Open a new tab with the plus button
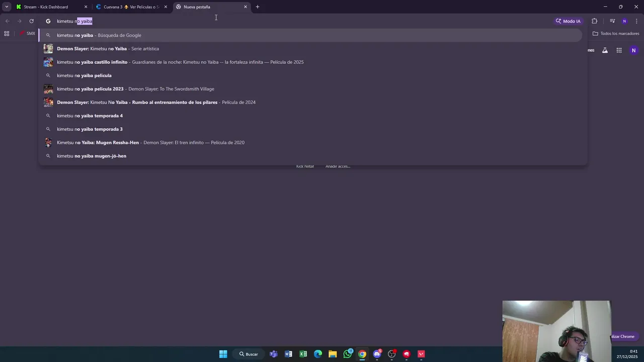Screen dimensions: 644x362 click(258, 7)
